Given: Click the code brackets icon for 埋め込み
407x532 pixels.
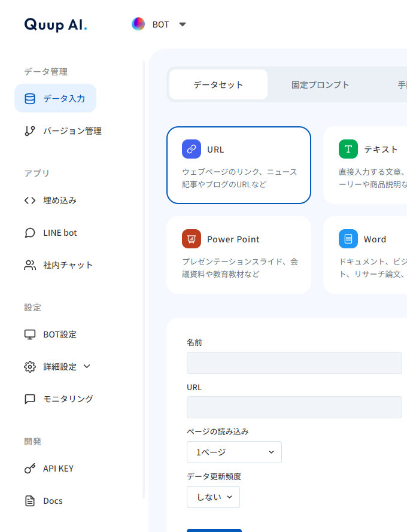Looking at the screenshot, I should pyautogui.click(x=30, y=200).
